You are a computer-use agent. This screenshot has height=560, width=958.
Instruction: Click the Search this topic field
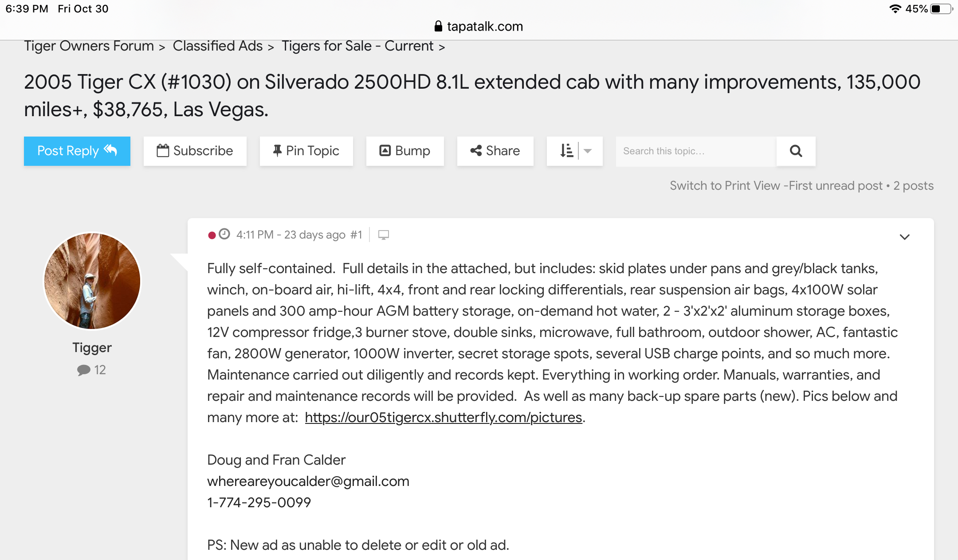(x=695, y=151)
